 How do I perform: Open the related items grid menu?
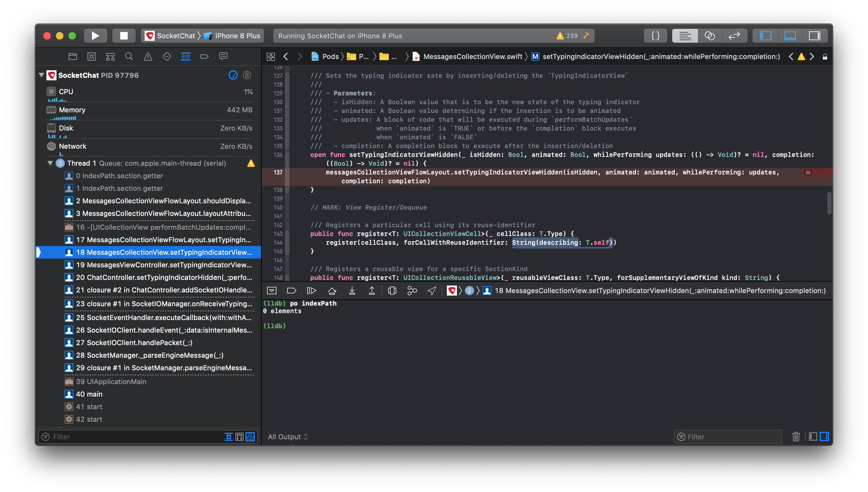(x=271, y=56)
